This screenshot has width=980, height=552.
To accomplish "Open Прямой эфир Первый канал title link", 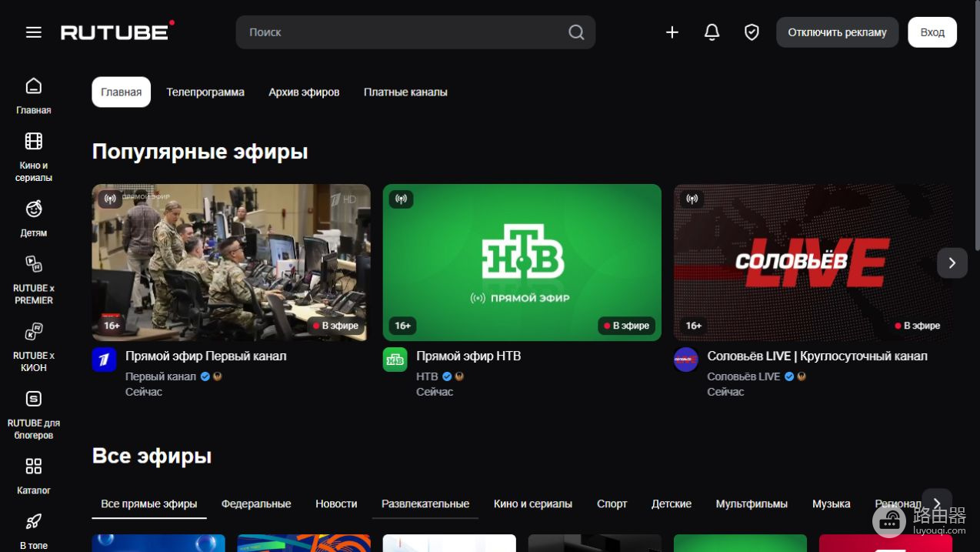I will [206, 356].
